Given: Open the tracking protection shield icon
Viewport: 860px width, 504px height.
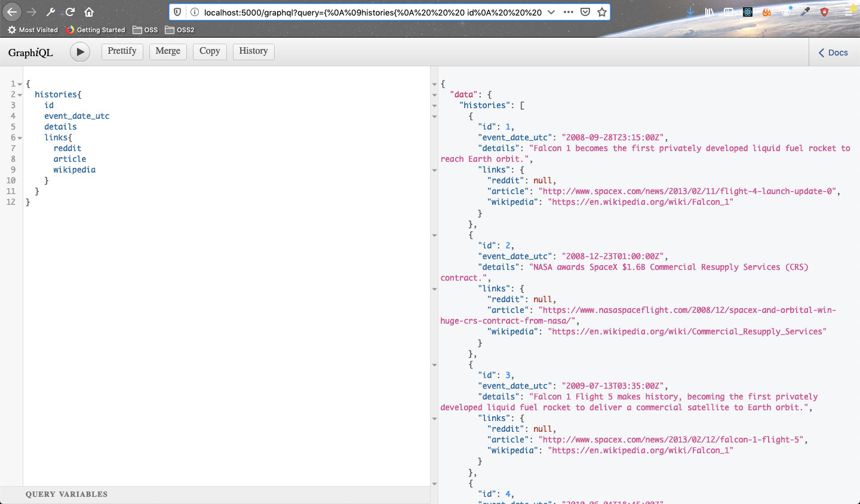Looking at the screenshot, I should click(x=177, y=12).
